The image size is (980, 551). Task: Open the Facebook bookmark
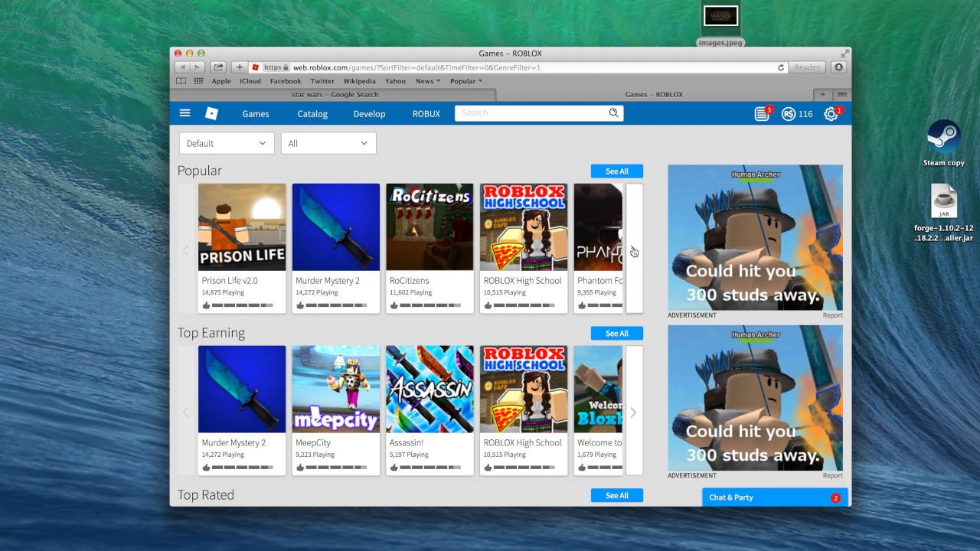(x=286, y=81)
